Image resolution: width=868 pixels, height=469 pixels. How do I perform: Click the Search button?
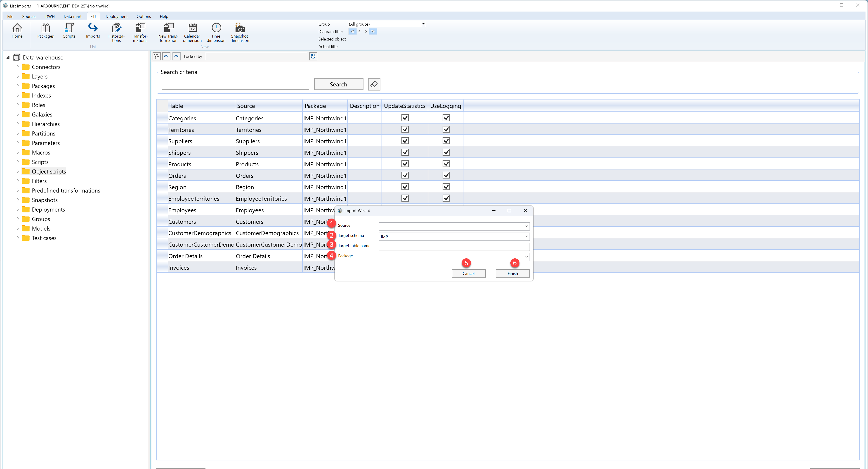pos(339,84)
